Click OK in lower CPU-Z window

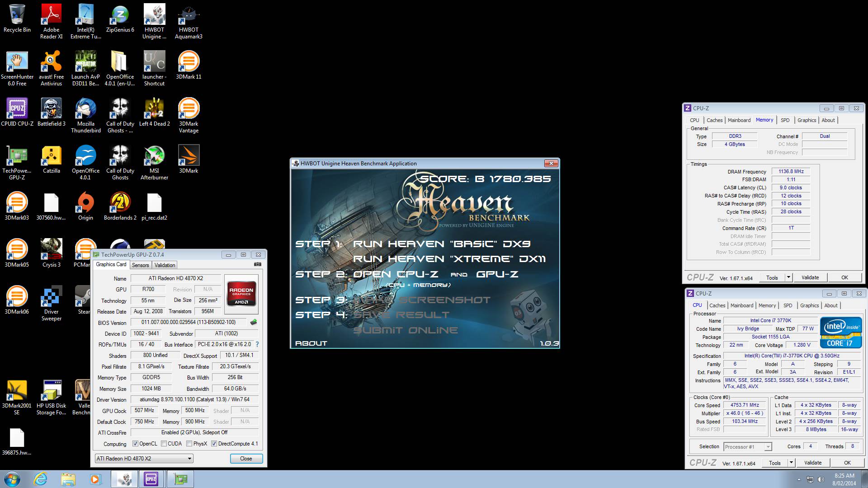847,463
